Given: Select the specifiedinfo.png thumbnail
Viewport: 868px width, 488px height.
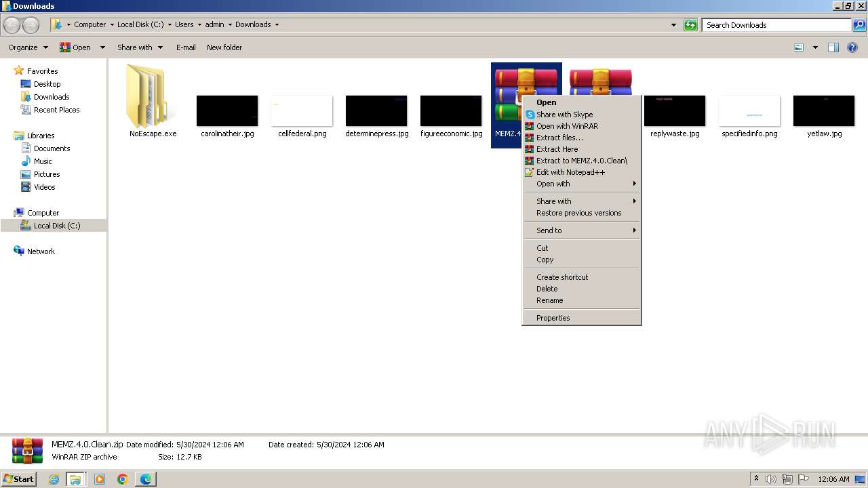Looking at the screenshot, I should (749, 110).
